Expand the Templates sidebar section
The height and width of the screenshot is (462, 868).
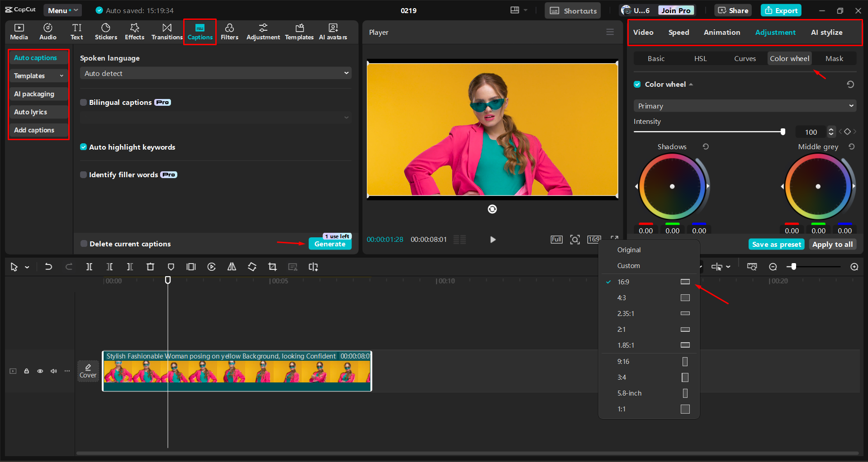(x=38, y=75)
